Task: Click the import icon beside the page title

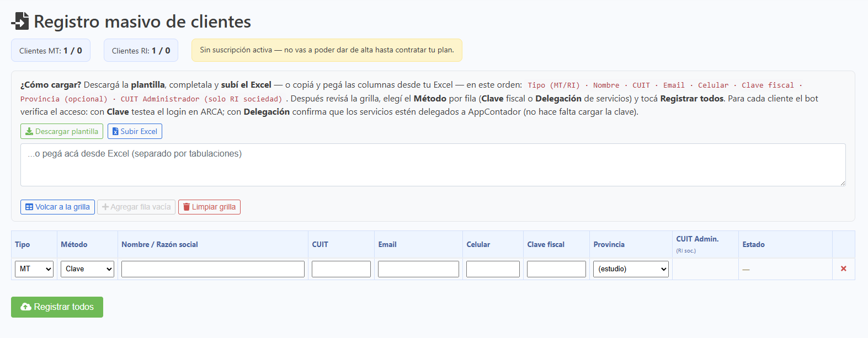Action: coord(20,21)
